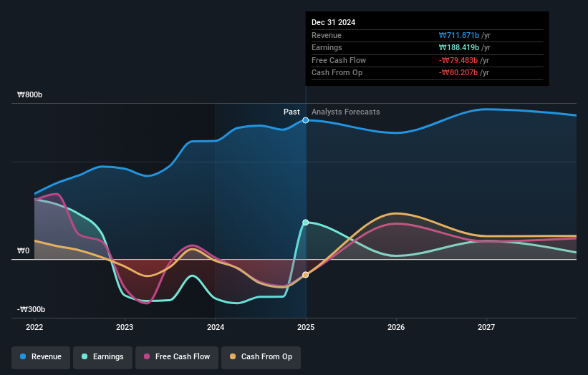Click the -₩79.483b free cash flow value

pyautogui.click(x=458, y=60)
